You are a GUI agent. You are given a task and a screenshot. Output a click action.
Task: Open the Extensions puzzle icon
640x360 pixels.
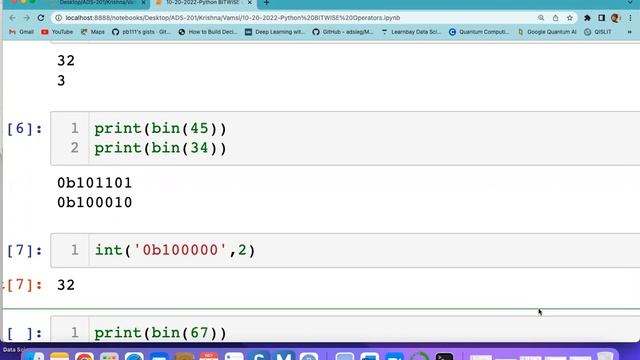point(587,18)
